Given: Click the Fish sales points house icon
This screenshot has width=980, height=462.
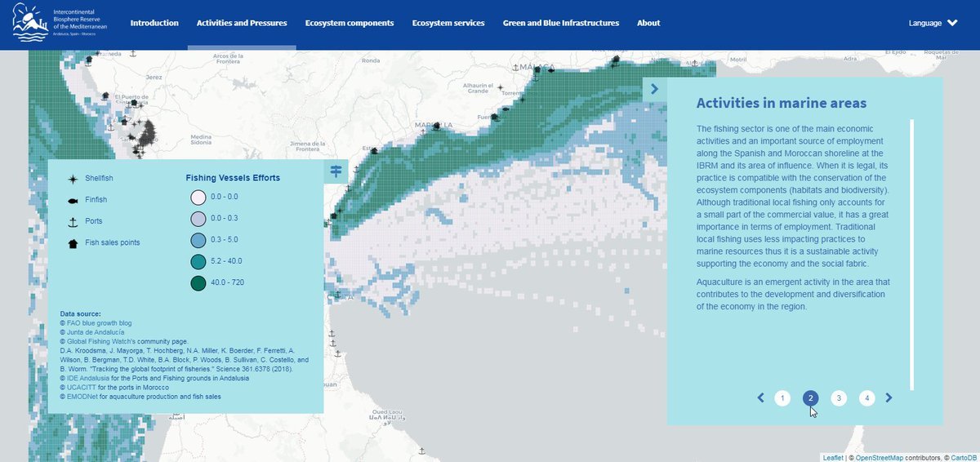Looking at the screenshot, I should (x=73, y=242).
